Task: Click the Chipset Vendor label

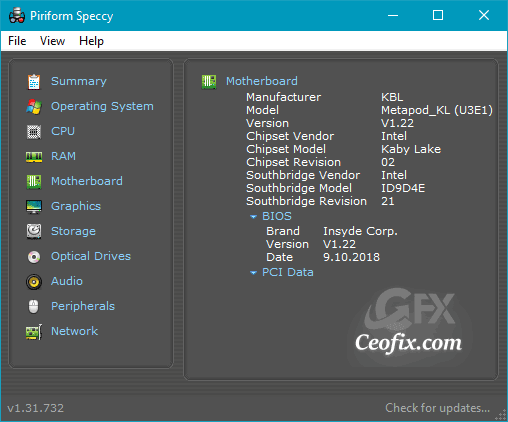Action: pyautogui.click(x=290, y=136)
